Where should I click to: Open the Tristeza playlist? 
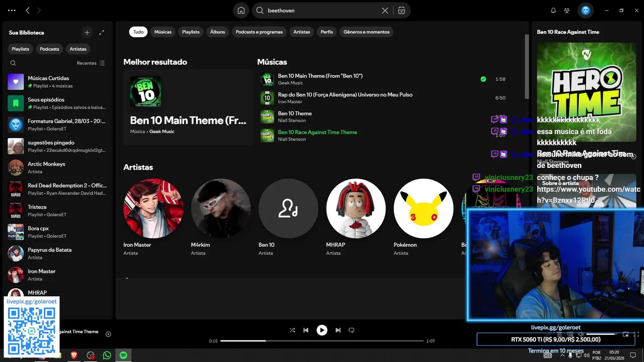tap(57, 210)
